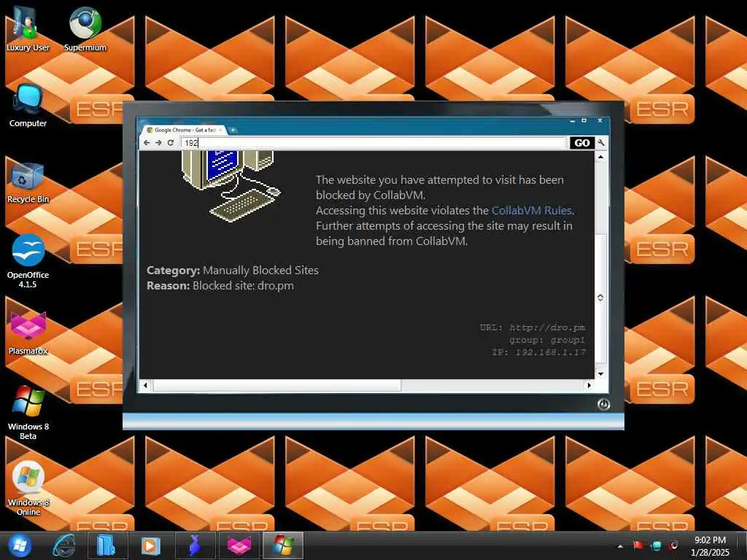Open the Luxury User desktop icon

point(27,28)
